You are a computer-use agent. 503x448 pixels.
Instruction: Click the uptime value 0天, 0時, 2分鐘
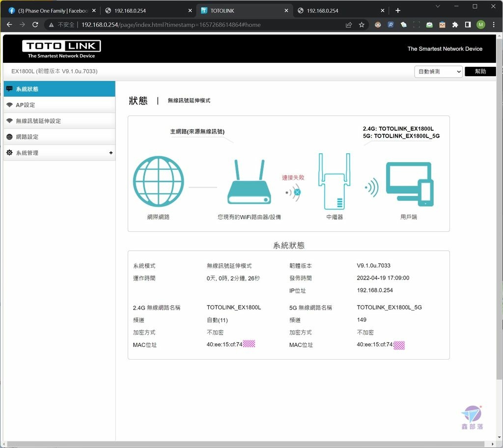233,278
